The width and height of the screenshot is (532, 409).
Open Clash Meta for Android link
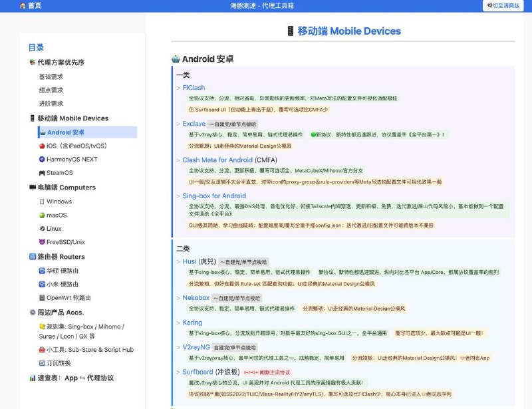[216, 160]
